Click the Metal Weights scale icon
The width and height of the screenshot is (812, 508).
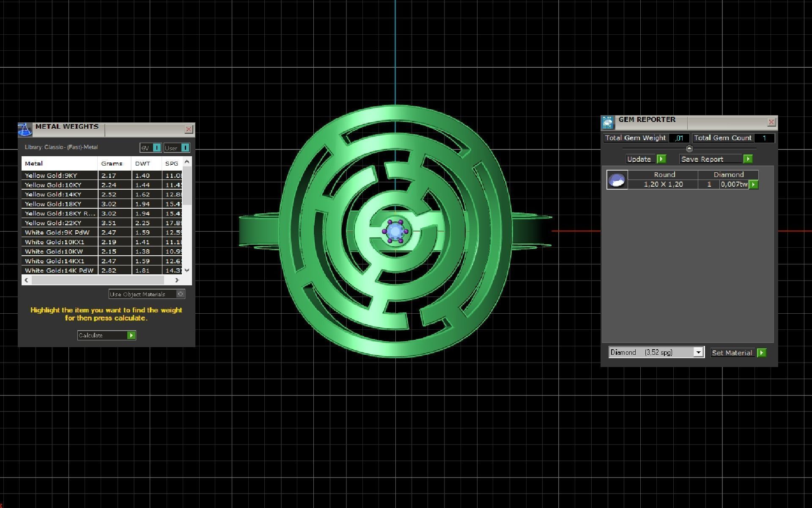(x=25, y=130)
